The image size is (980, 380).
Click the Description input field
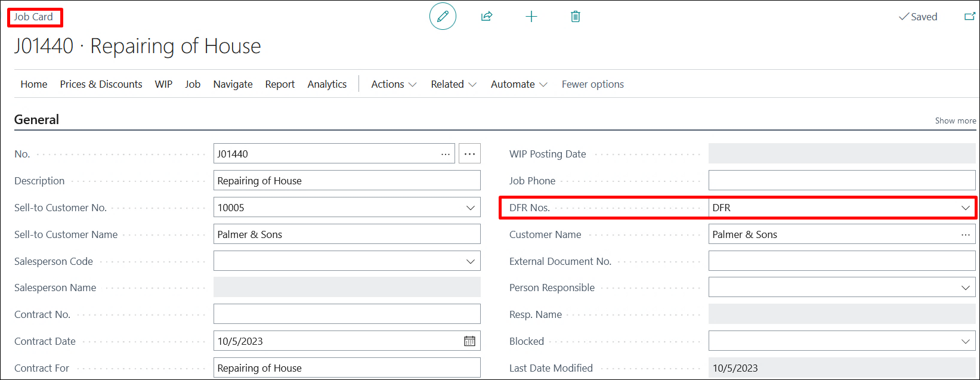coord(347,181)
